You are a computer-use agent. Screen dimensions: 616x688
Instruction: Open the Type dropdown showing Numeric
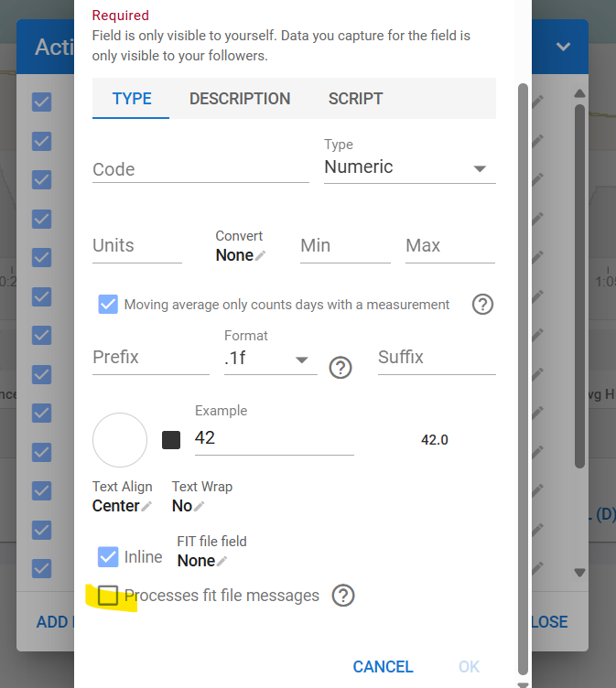pyautogui.click(x=409, y=167)
